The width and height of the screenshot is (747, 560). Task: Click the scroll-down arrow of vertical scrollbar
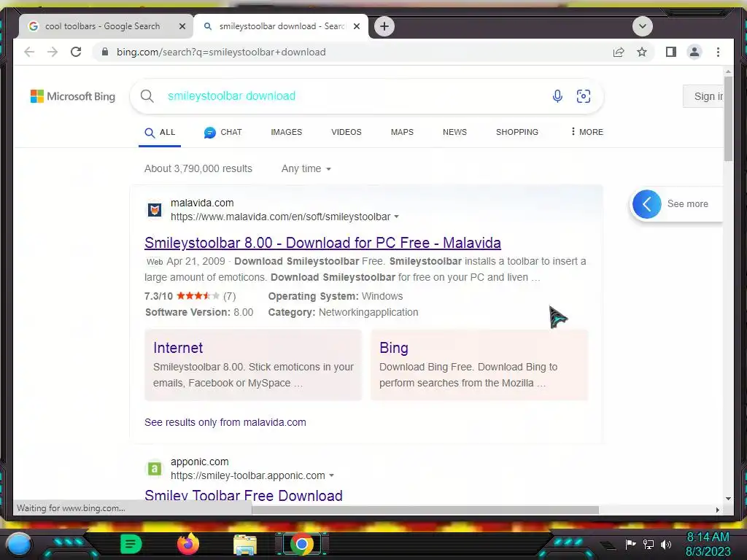[x=728, y=499]
